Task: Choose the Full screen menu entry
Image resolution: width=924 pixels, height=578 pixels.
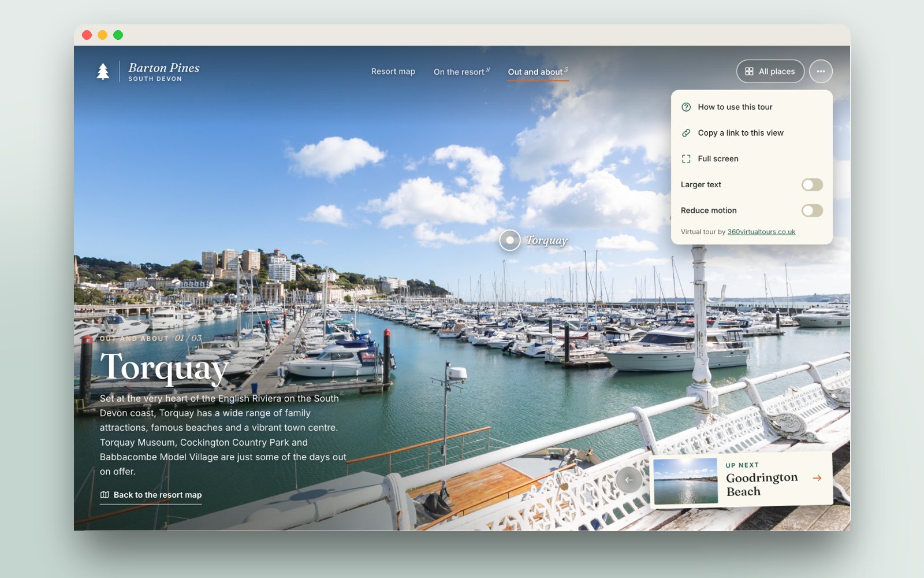Action: click(x=752, y=159)
